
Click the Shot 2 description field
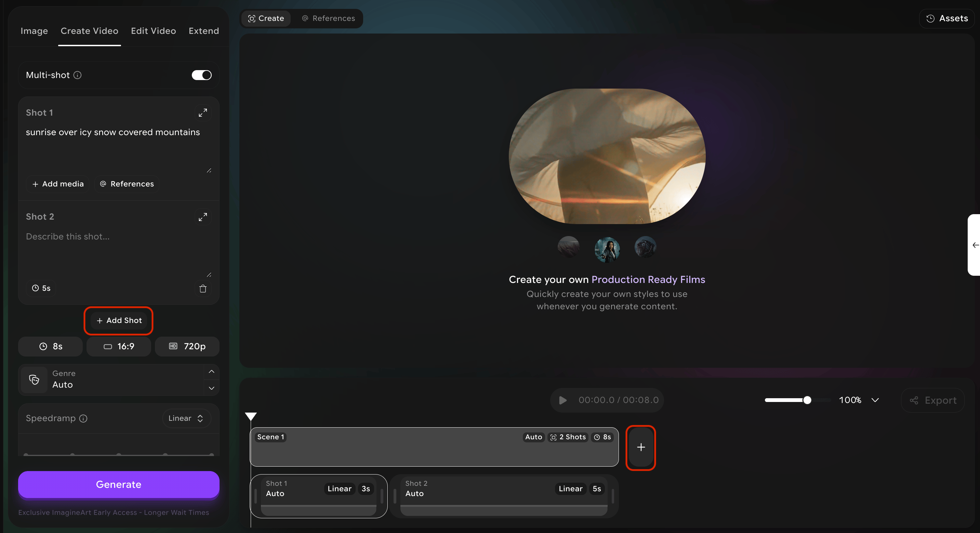[119, 253]
